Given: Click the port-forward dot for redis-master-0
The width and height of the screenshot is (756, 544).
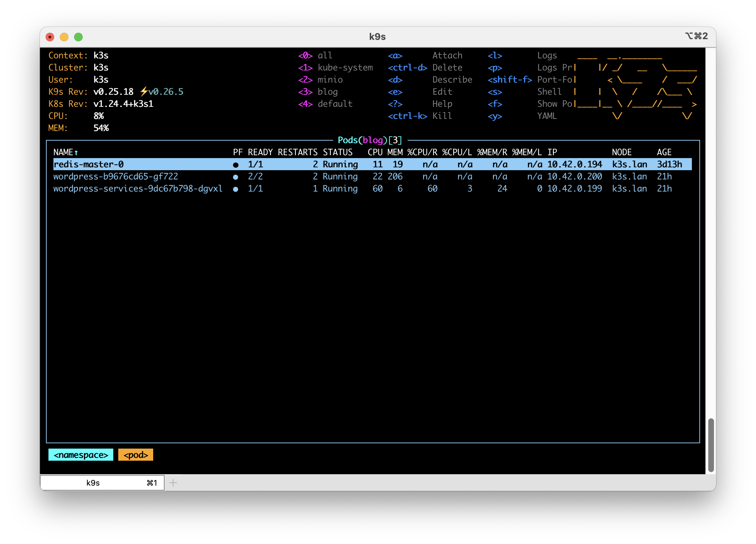Looking at the screenshot, I should point(235,165).
